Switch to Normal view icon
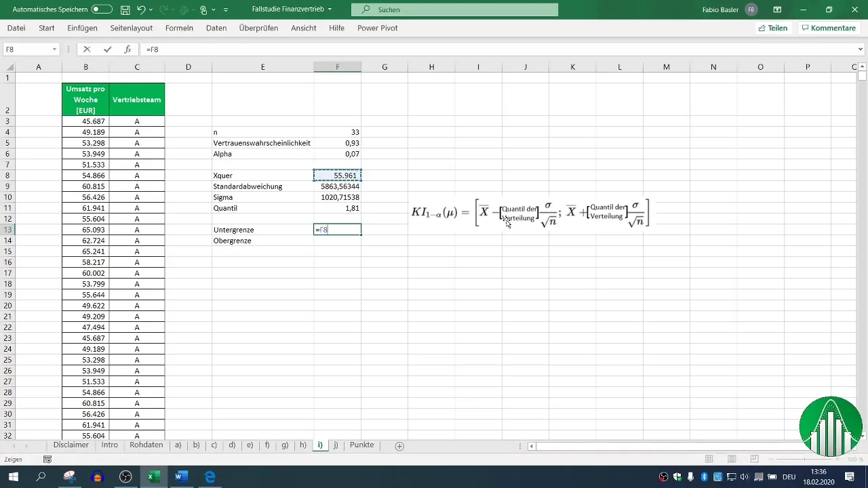The width and height of the screenshot is (868, 488). point(709,459)
